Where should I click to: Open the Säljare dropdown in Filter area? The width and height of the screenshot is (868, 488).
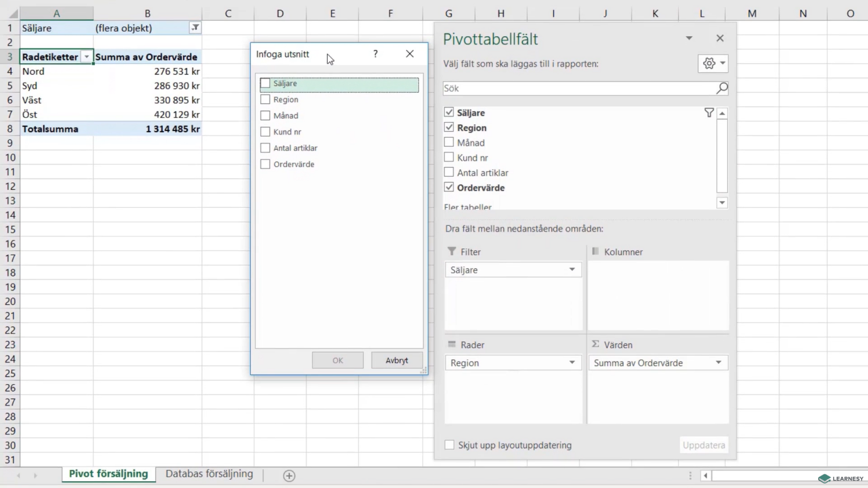click(572, 269)
